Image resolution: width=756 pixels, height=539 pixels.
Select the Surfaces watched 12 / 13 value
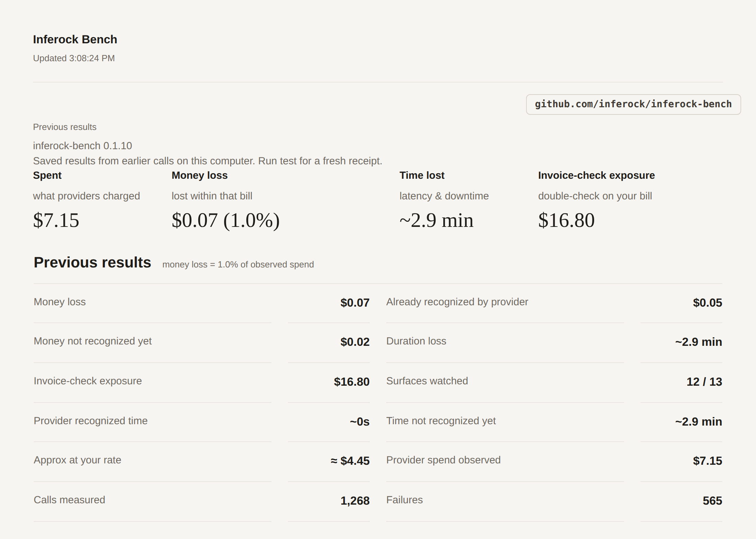(704, 382)
